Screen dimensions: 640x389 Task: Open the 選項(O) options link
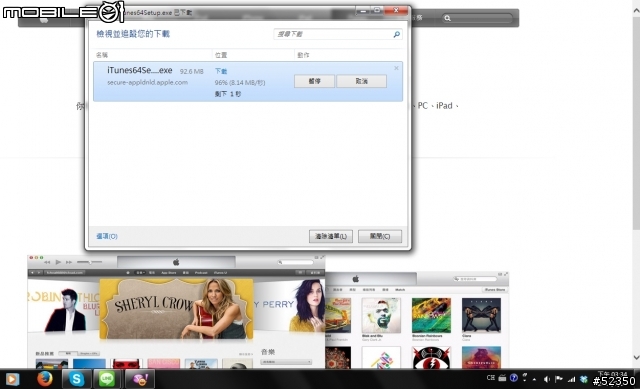(x=107, y=236)
